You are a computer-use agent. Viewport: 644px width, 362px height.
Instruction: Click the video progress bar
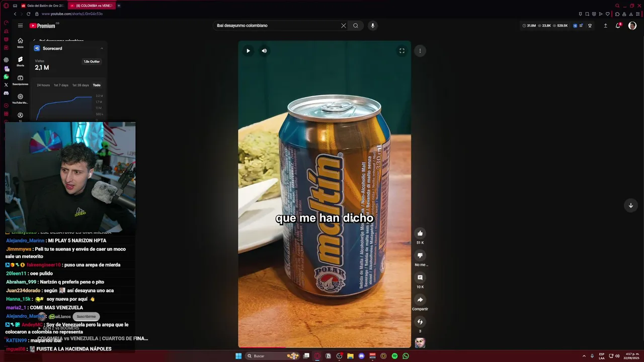[325, 347]
